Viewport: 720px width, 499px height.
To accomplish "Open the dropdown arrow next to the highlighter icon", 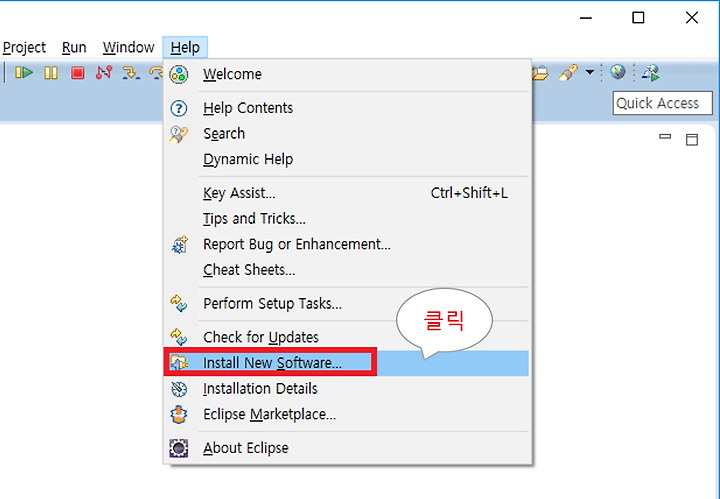I will point(590,72).
